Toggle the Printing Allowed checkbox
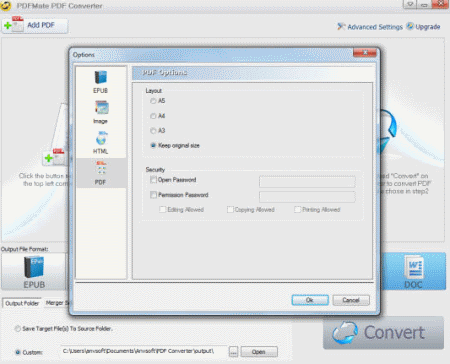 297,209
